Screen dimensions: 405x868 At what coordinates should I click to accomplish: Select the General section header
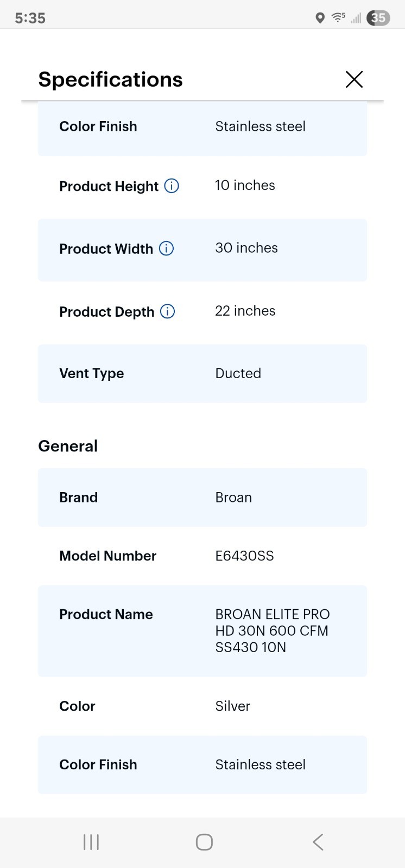point(67,446)
